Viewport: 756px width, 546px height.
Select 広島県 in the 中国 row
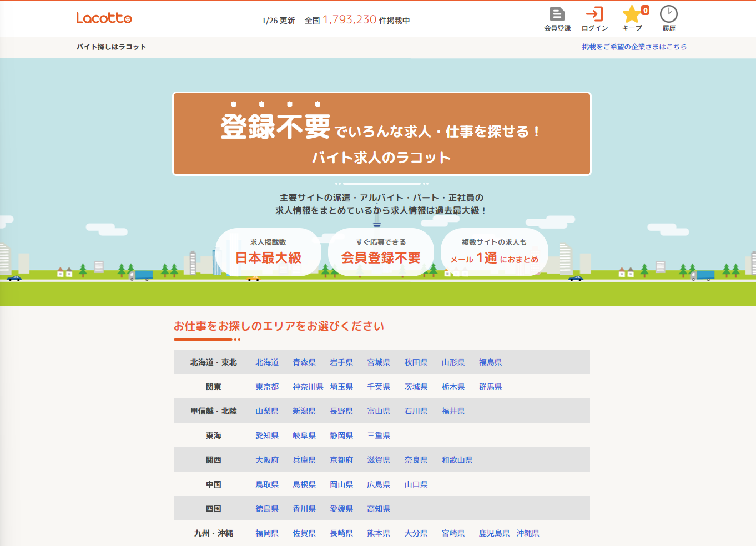click(379, 484)
